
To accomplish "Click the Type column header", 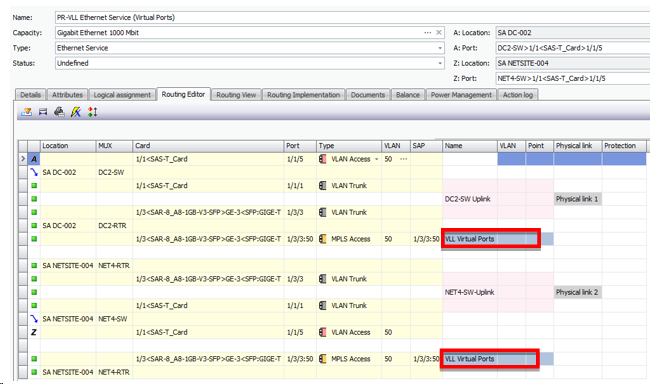I will [349, 146].
